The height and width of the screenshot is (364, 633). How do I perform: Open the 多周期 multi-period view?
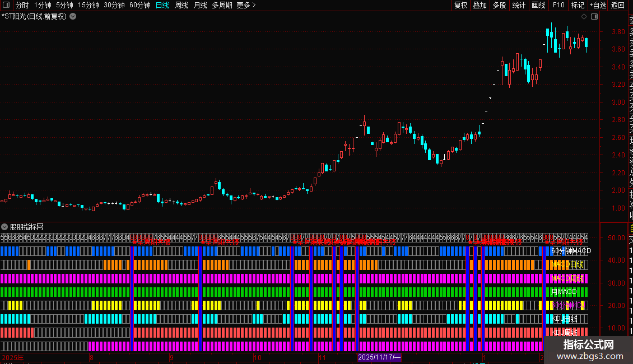click(x=222, y=5)
